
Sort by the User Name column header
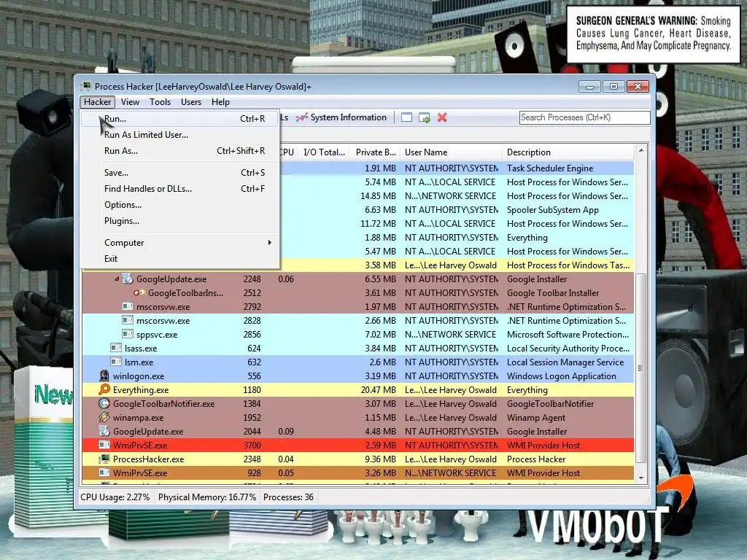click(451, 152)
